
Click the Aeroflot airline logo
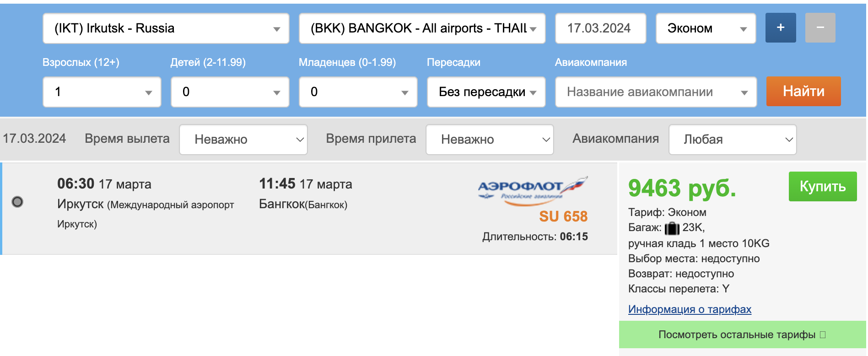pos(533,191)
